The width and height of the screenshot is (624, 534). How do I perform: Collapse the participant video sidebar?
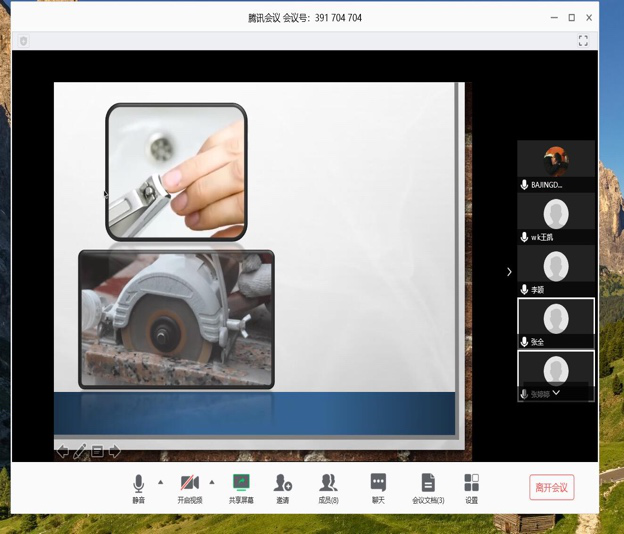point(509,271)
